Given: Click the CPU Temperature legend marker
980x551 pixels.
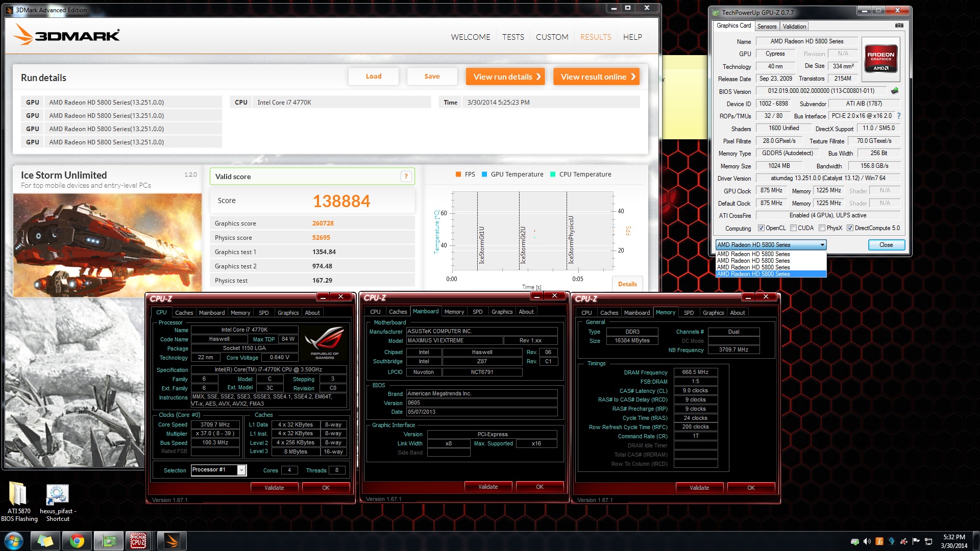Looking at the screenshot, I should [552, 174].
